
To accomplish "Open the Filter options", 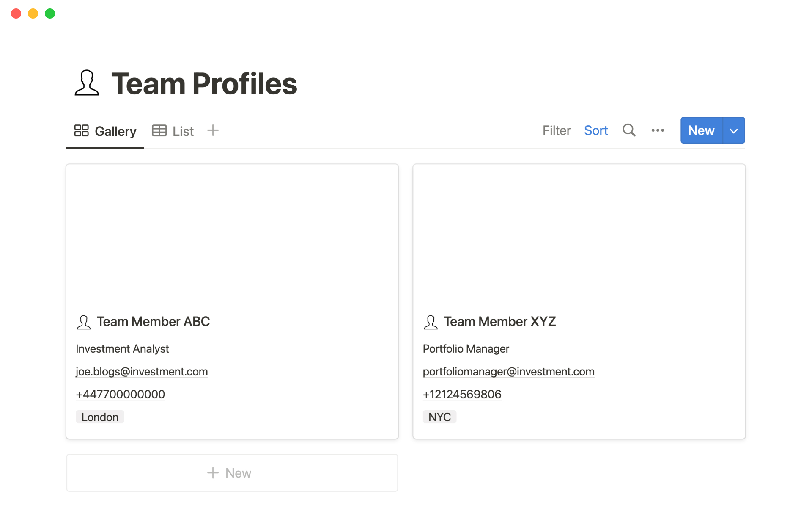I will point(556,130).
